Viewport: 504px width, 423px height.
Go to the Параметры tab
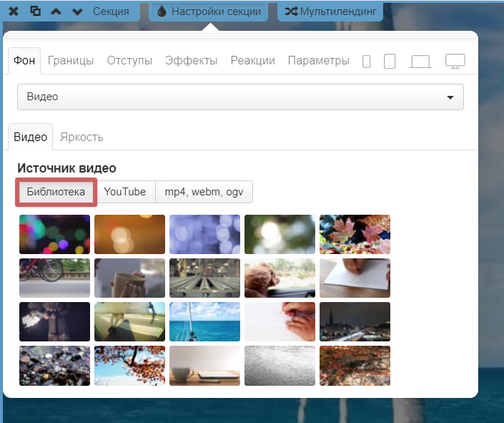click(x=318, y=61)
